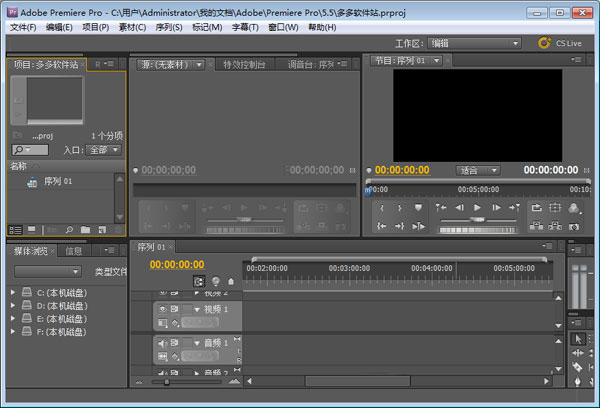This screenshot has height=408, width=600.
Task: Switch Project panel to list view
Action: [x=17, y=230]
